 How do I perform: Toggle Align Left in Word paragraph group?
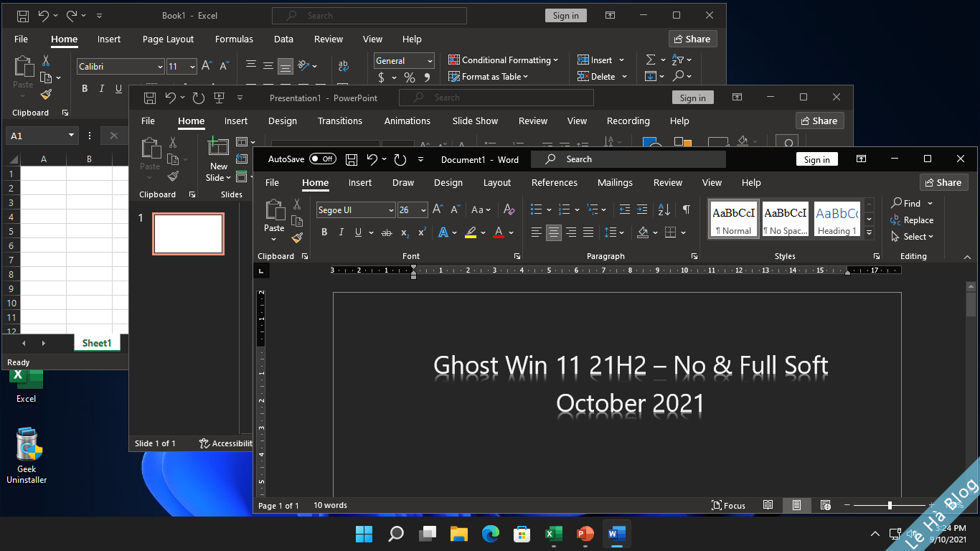[x=537, y=232]
